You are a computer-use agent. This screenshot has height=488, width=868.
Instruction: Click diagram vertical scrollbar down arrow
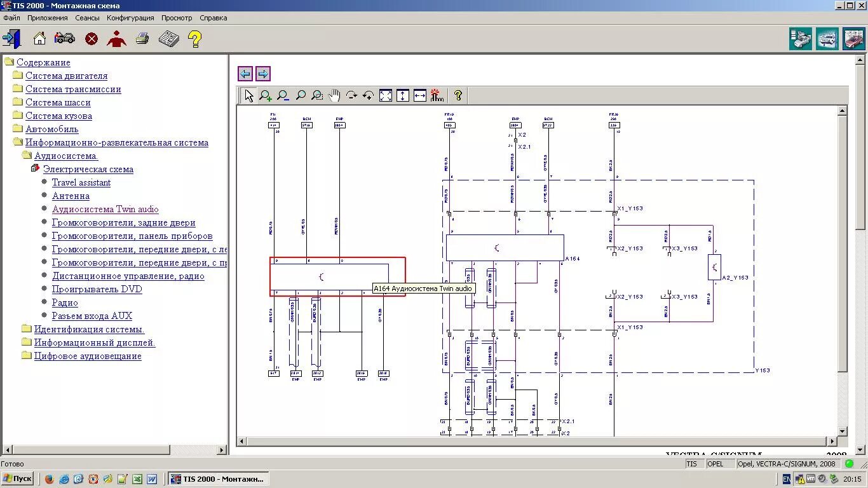coord(843,431)
